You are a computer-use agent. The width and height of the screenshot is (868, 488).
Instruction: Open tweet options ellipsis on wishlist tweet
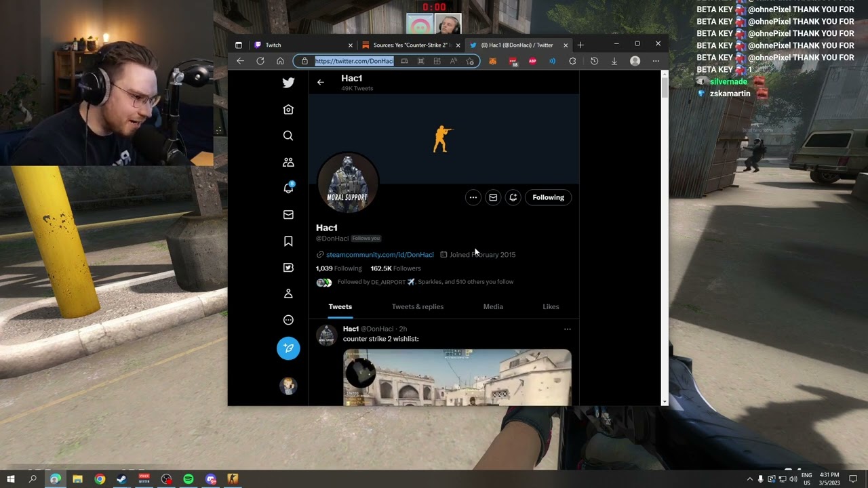click(568, 329)
